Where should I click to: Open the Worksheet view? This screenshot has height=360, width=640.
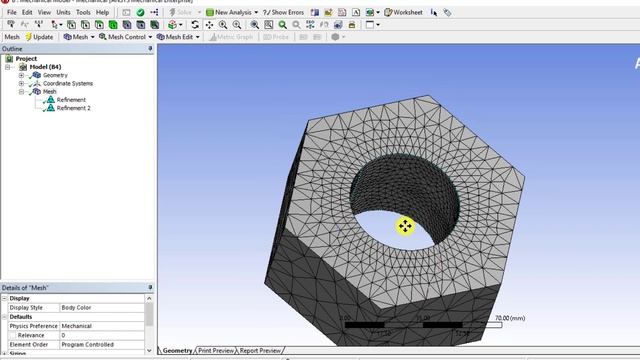(x=404, y=12)
